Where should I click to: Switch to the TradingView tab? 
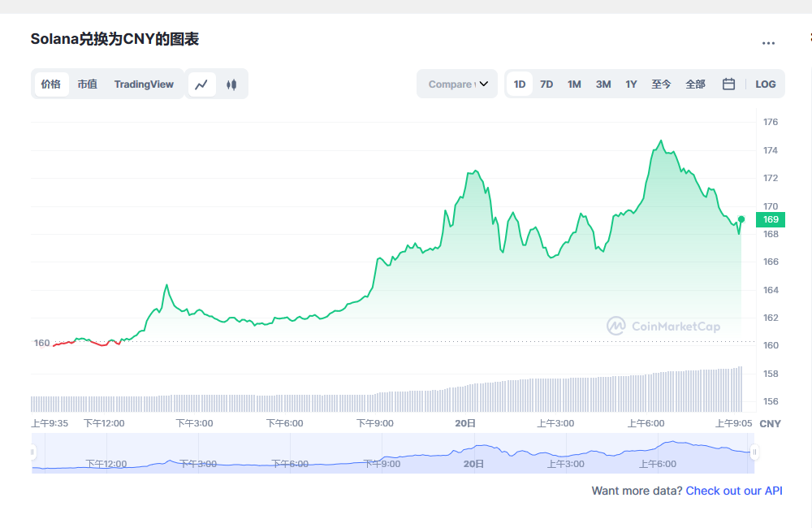click(144, 84)
